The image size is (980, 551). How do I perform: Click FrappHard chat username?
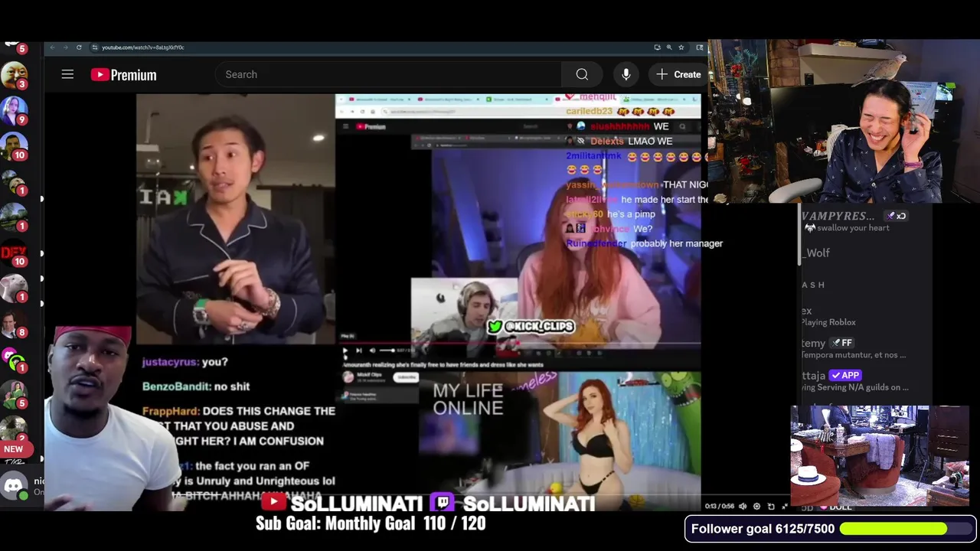pyautogui.click(x=171, y=411)
